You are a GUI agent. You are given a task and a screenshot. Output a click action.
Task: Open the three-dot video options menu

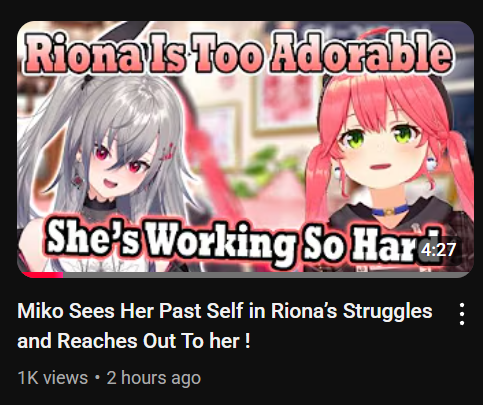click(x=462, y=314)
